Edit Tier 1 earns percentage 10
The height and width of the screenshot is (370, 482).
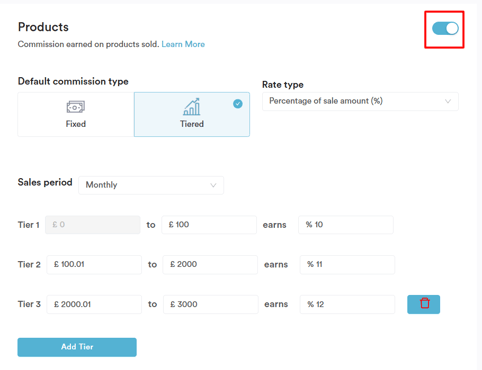pos(346,225)
